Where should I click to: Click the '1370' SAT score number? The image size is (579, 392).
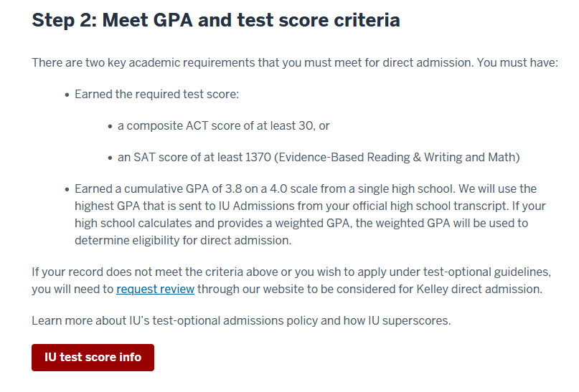click(x=258, y=158)
